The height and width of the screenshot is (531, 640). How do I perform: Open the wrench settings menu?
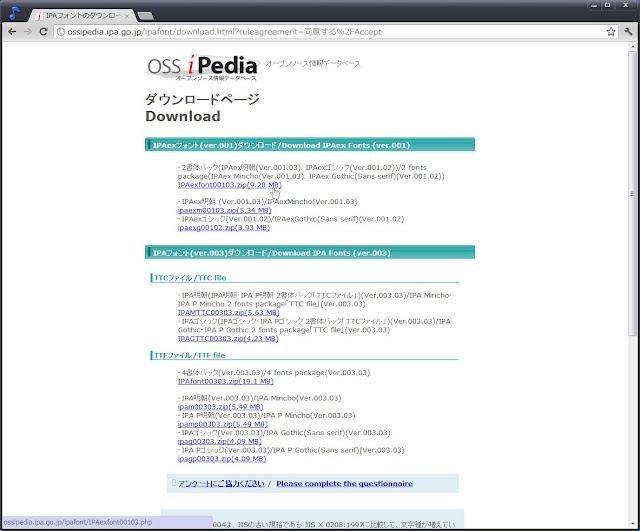click(628, 31)
